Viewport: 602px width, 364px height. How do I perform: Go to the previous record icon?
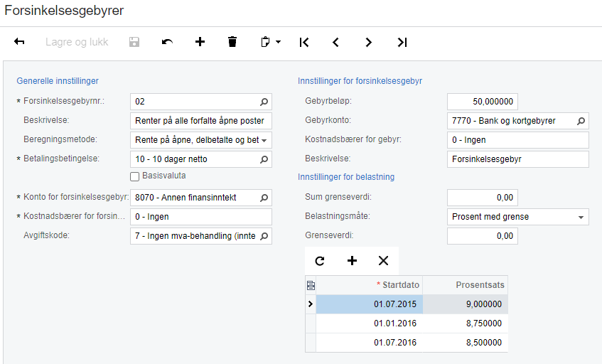coord(336,42)
